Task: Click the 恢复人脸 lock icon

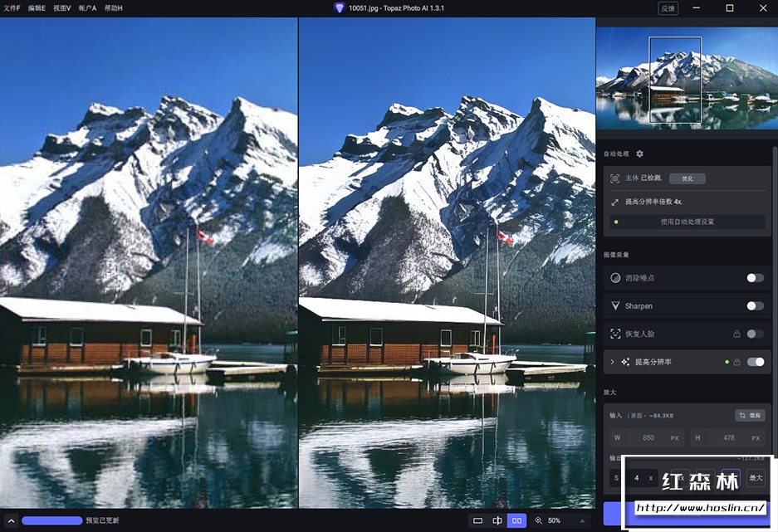Action: point(736,334)
